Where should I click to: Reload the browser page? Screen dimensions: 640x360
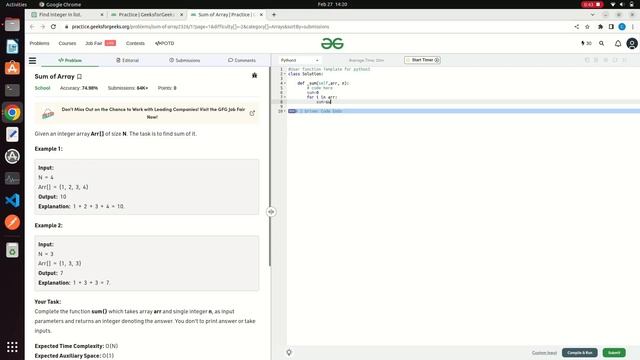pyautogui.click(x=53, y=27)
